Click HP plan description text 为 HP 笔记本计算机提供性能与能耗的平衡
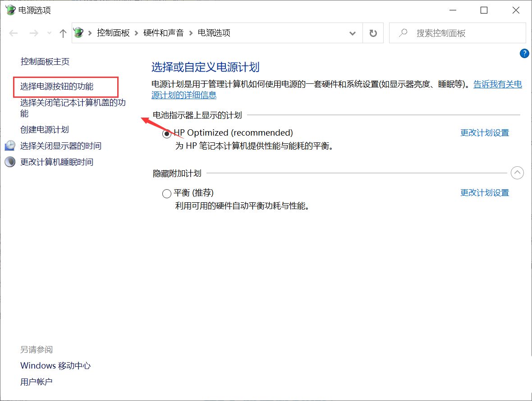532x401 pixels. pyautogui.click(x=255, y=146)
